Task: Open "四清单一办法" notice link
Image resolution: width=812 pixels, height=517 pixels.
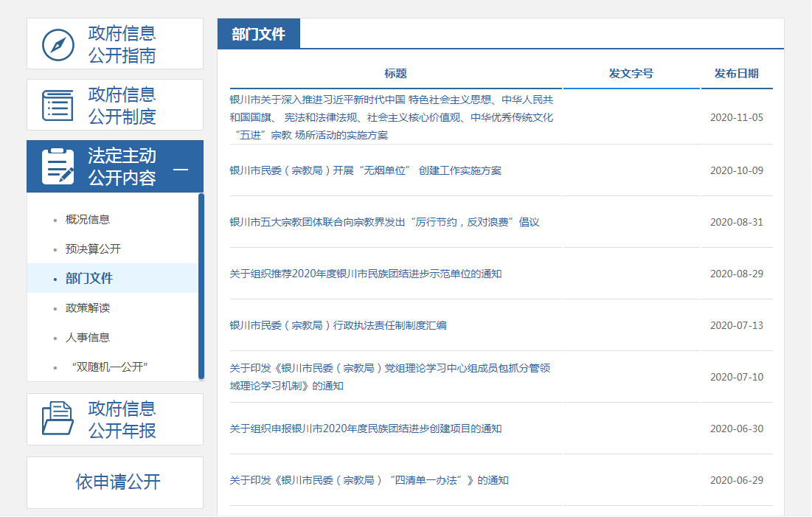Action: pos(369,480)
